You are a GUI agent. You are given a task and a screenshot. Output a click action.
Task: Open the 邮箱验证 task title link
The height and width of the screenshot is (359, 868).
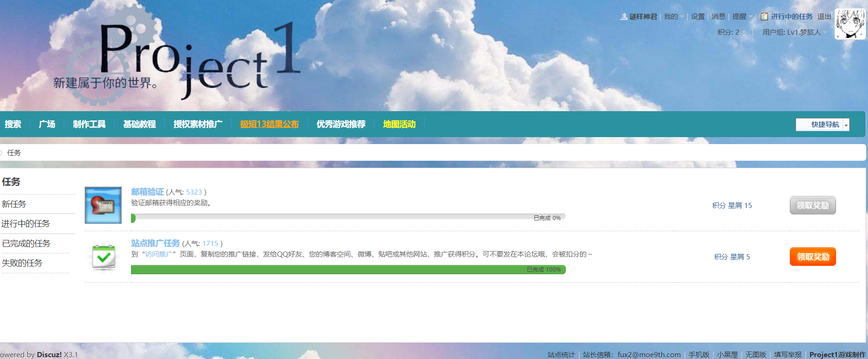coord(148,192)
